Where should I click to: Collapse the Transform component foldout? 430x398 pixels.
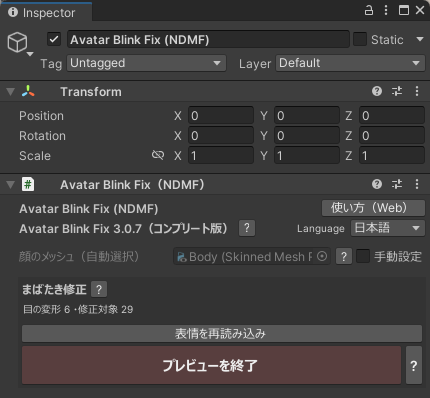point(11,92)
